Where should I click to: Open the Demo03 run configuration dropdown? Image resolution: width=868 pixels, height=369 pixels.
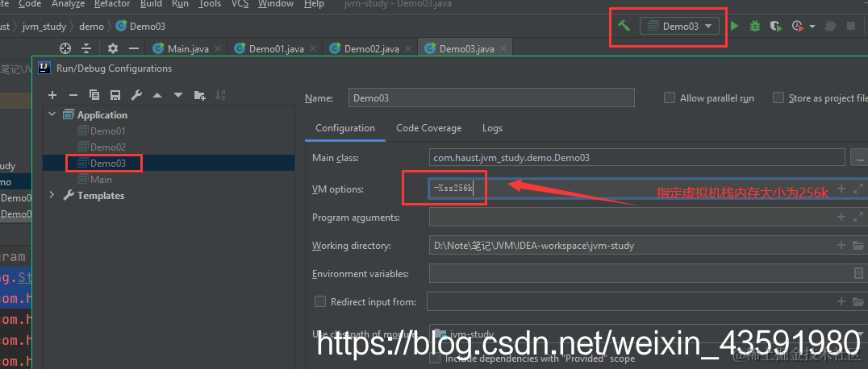pyautogui.click(x=680, y=26)
